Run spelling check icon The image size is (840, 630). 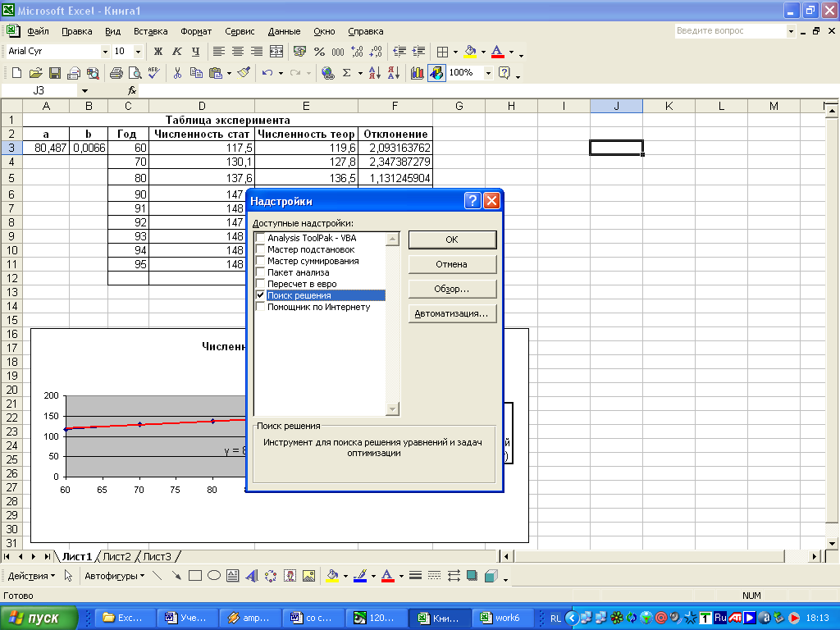click(153, 73)
